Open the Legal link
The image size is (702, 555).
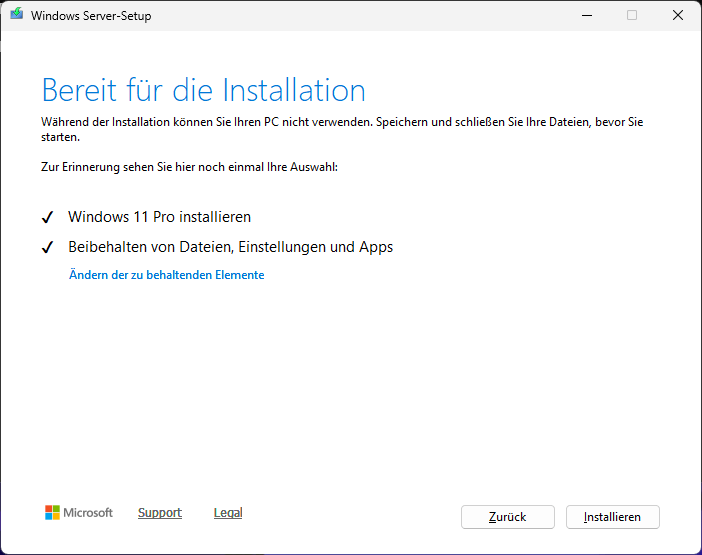(228, 512)
